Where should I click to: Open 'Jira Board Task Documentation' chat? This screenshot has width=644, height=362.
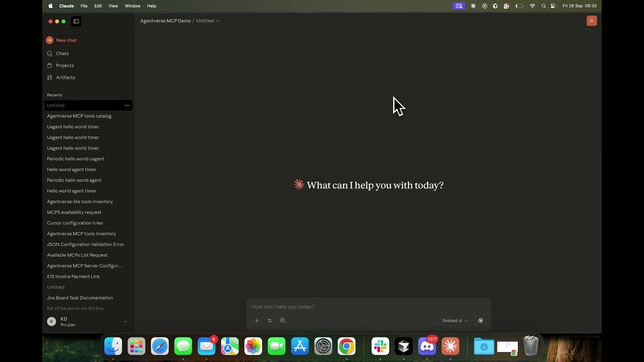click(x=80, y=298)
